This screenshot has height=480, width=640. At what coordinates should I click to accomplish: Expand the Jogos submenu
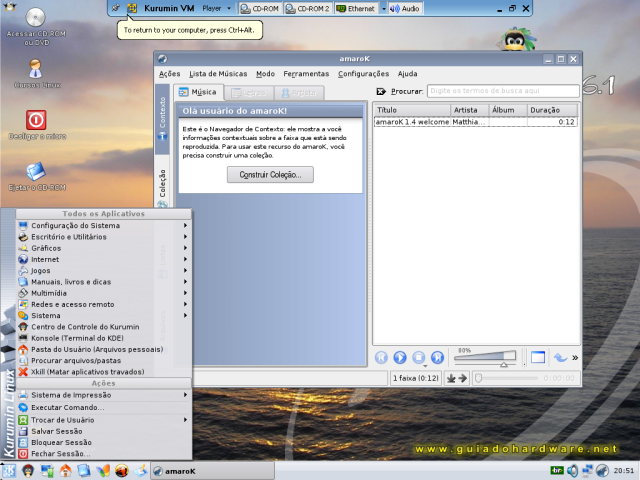click(x=104, y=271)
